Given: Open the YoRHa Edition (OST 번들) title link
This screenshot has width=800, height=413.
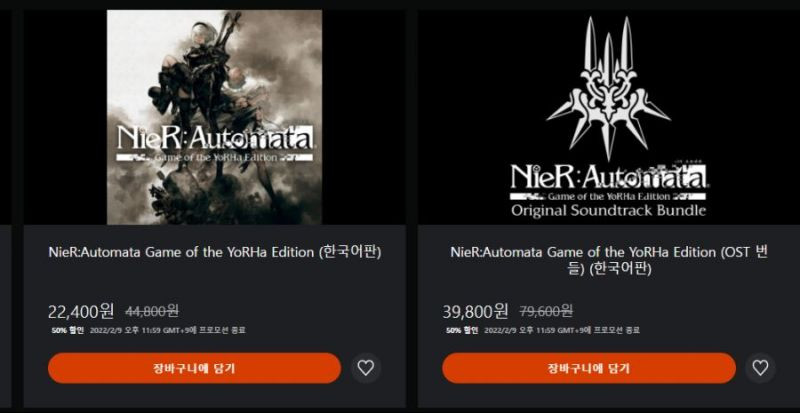Looking at the screenshot, I should pos(609,260).
